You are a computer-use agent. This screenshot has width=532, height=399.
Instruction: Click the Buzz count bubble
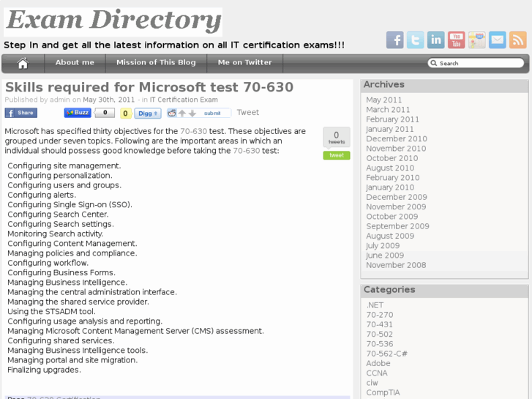click(x=105, y=113)
